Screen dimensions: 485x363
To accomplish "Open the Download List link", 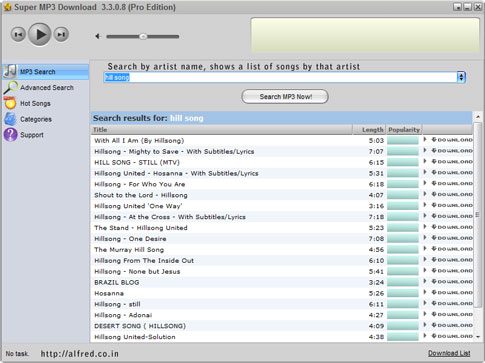I will 449,353.
